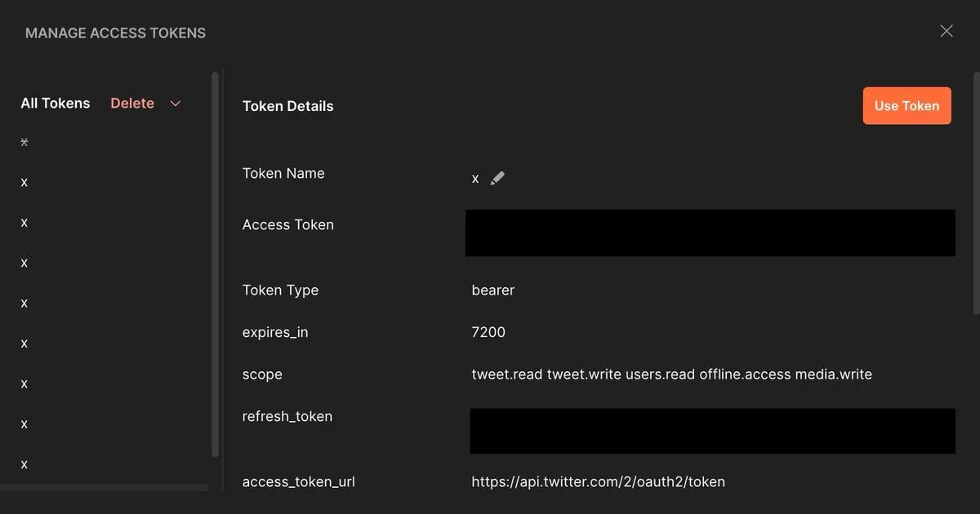The height and width of the screenshot is (514, 980).
Task: Click the horizontal scrollbar below token list
Action: (x=104, y=488)
